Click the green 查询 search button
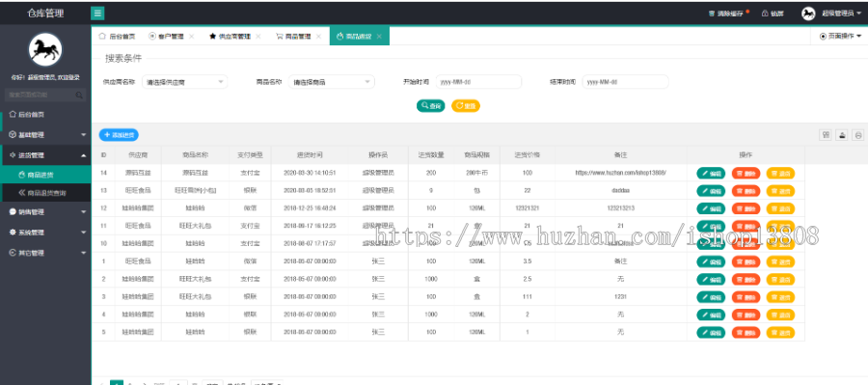868x385 pixels. coord(431,106)
